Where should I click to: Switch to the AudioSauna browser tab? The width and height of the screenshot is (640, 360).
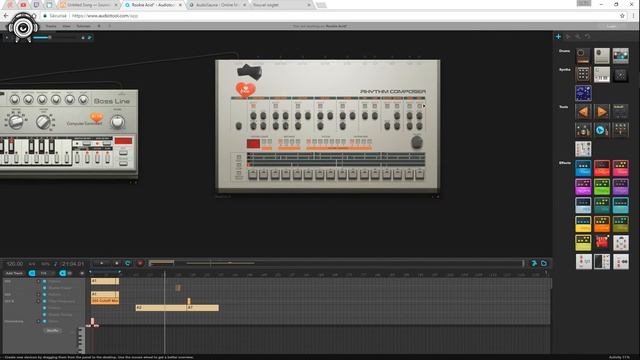(x=217, y=5)
